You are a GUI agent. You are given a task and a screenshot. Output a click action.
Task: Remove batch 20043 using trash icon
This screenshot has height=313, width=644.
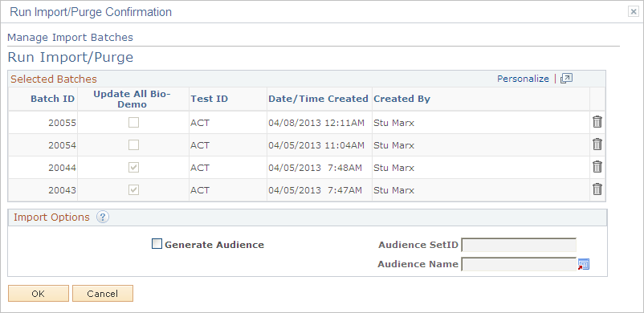click(x=597, y=189)
